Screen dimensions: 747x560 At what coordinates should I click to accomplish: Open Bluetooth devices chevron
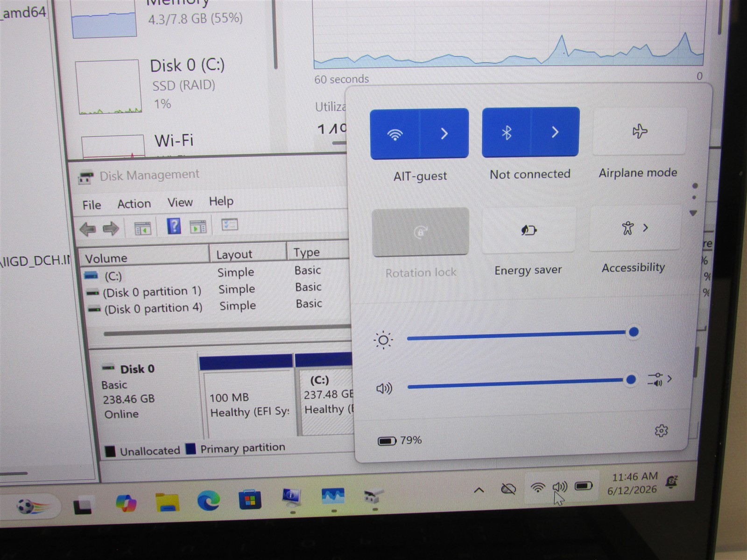click(555, 132)
